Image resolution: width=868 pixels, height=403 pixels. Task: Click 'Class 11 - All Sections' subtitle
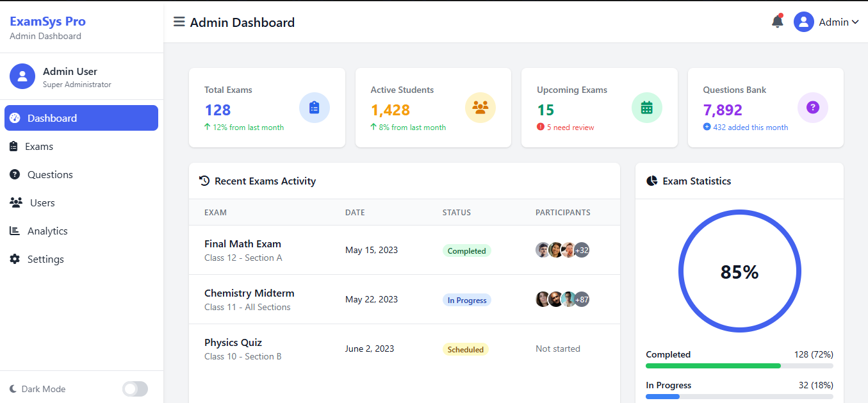point(247,307)
